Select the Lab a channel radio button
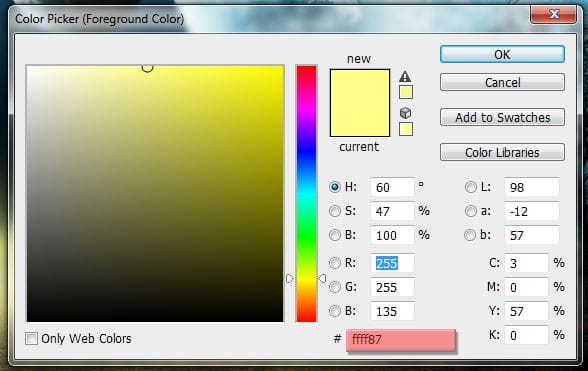This screenshot has width=588, height=371. click(471, 211)
